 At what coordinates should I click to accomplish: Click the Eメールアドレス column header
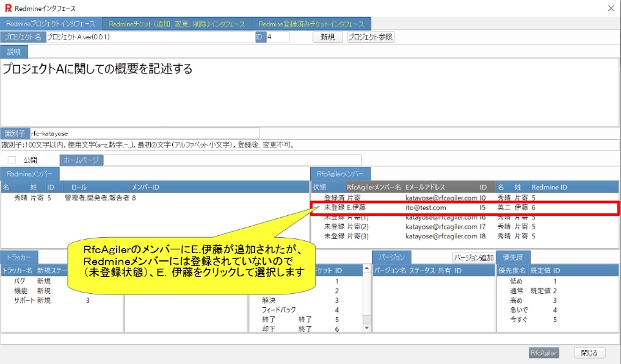425,187
